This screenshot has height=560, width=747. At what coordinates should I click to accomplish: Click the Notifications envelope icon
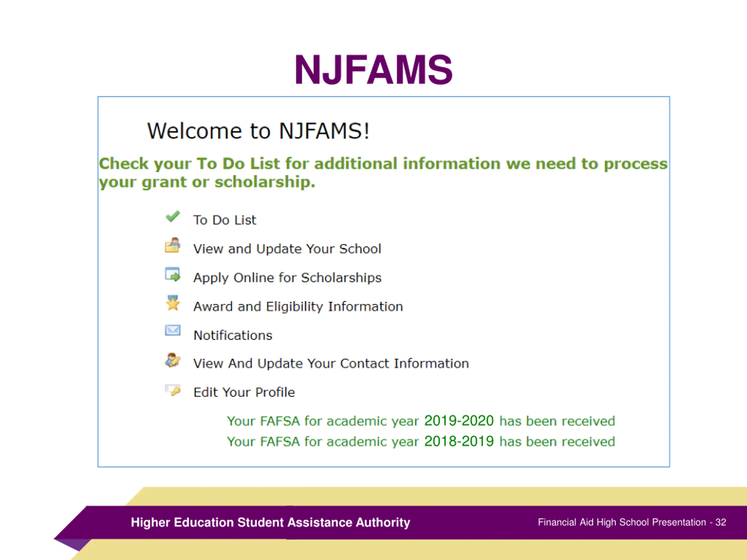click(x=172, y=330)
